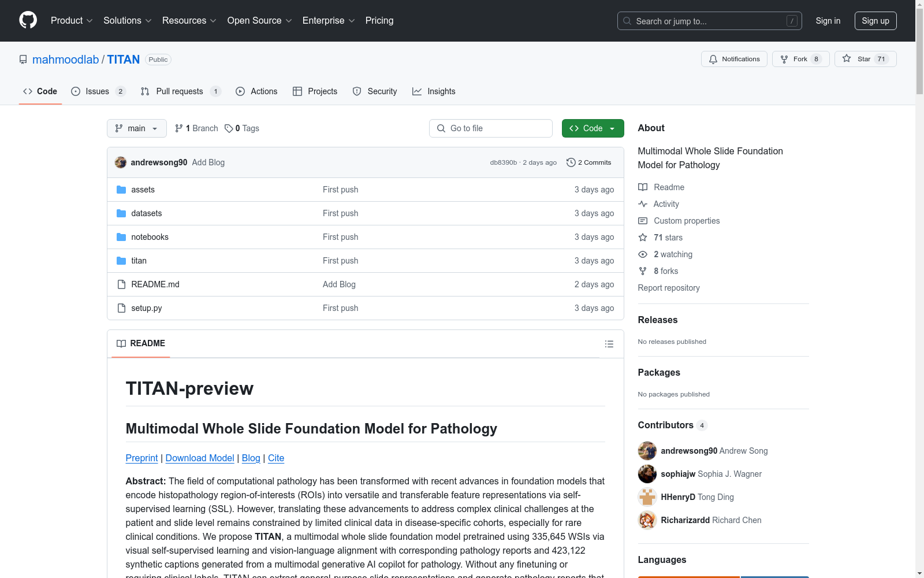Click the GitHub Octocat logo

[28, 20]
